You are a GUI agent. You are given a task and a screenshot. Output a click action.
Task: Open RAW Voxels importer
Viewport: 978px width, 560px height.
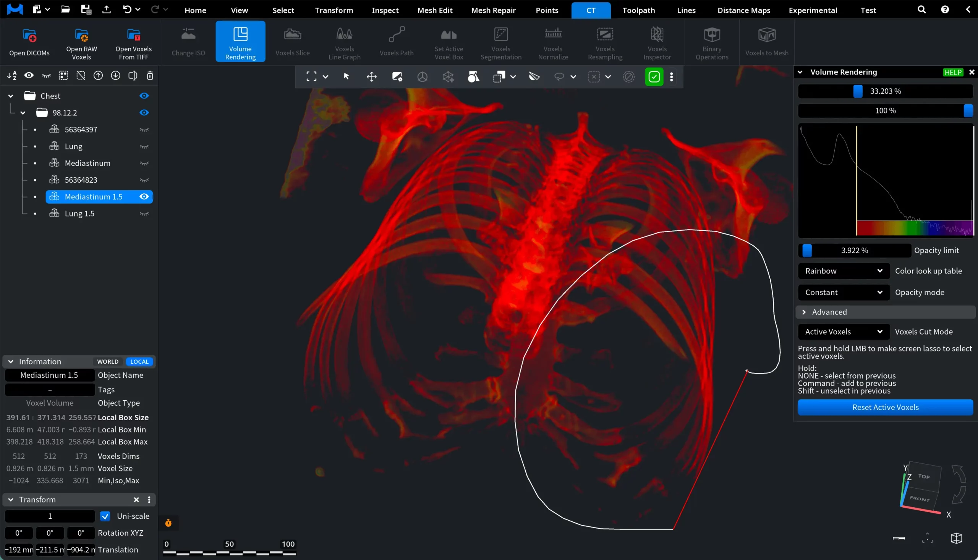pos(81,42)
